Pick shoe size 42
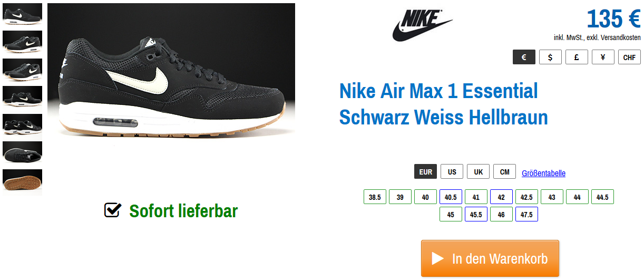644x280 pixels. (x=501, y=197)
